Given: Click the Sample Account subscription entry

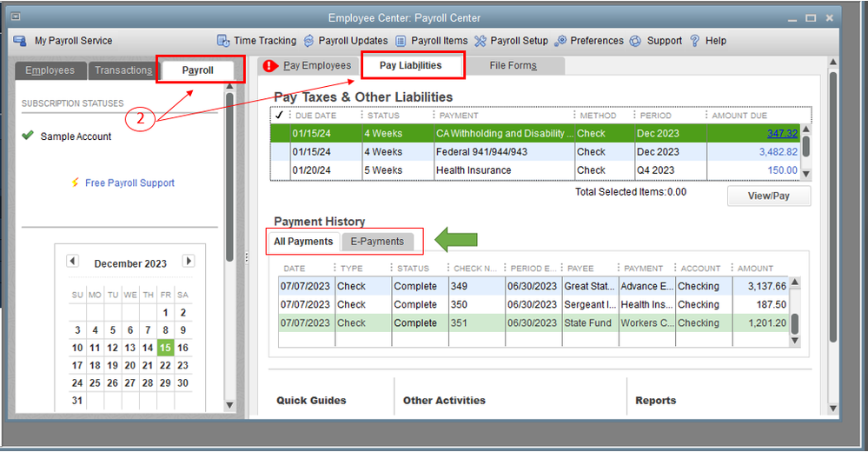Looking at the screenshot, I should coord(76,136).
